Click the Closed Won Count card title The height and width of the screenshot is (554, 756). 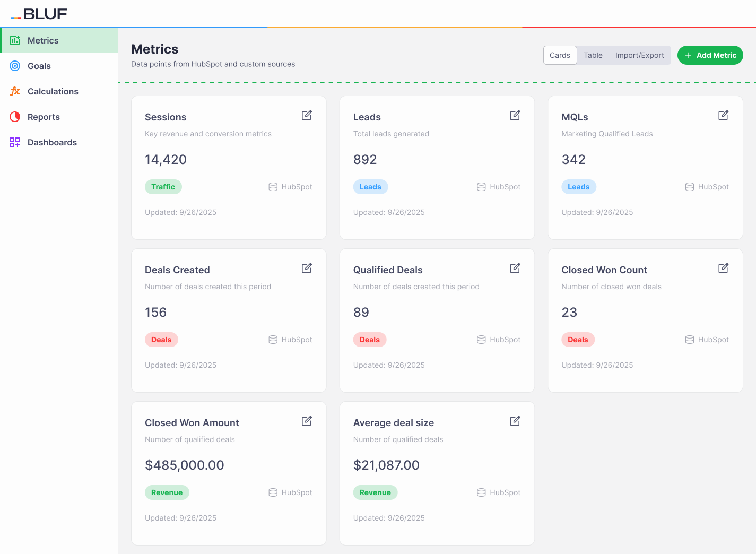point(604,270)
